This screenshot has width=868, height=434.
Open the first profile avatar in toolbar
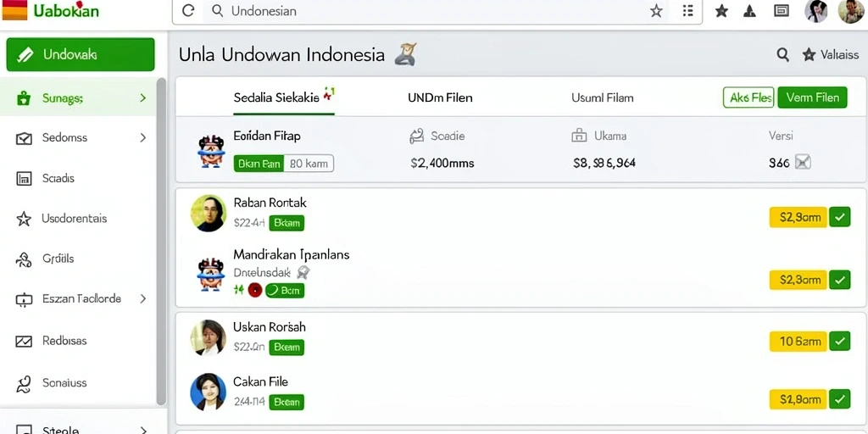(816, 11)
